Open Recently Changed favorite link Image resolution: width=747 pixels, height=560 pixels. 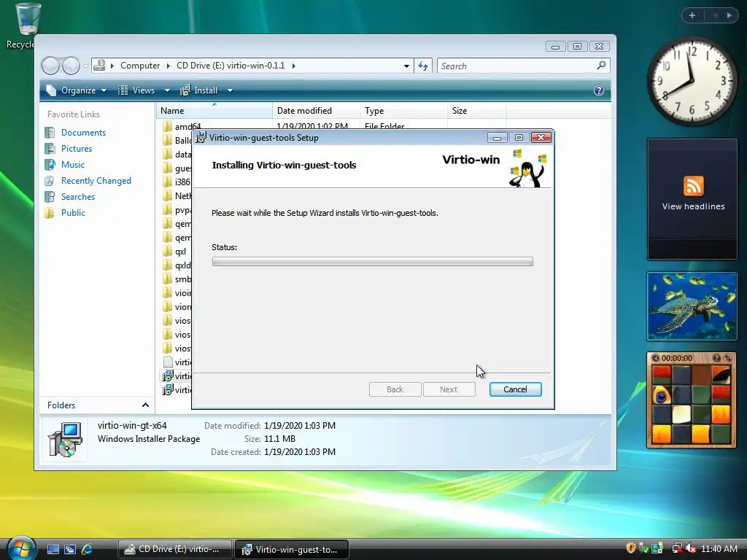[96, 181]
